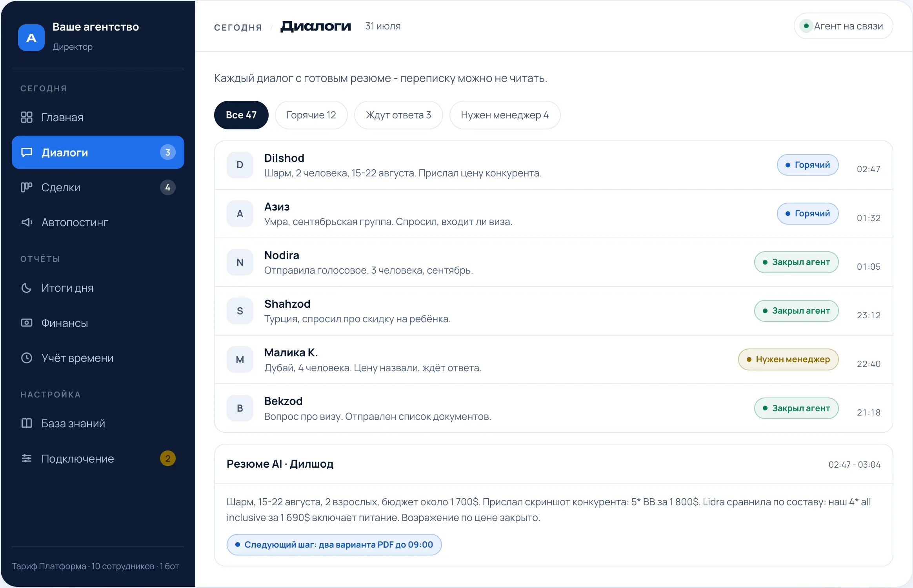The width and height of the screenshot is (913, 588).
Task: Click the Горячий badge on Азиз row
Action: 808,214
